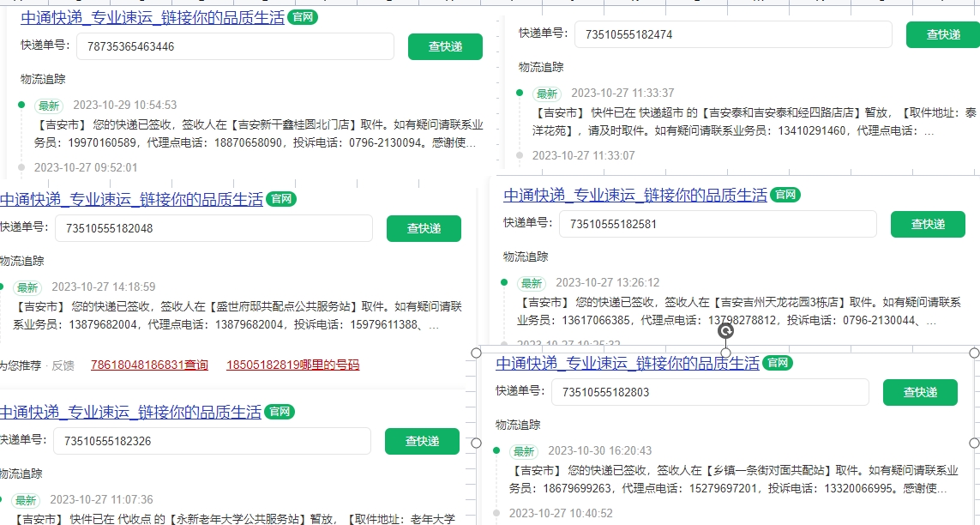Click the top-left corner handle of selected image
This screenshot has width=980, height=525.
[476, 353]
